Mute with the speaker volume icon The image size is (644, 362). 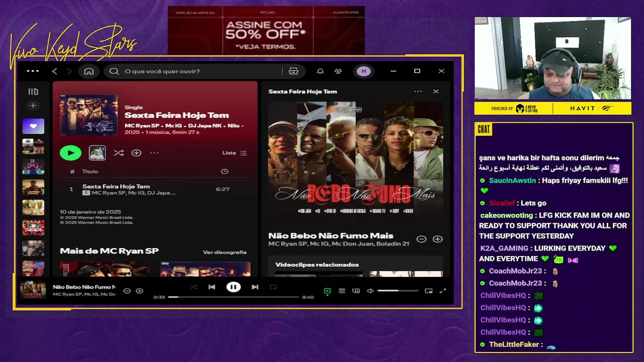pos(370,291)
